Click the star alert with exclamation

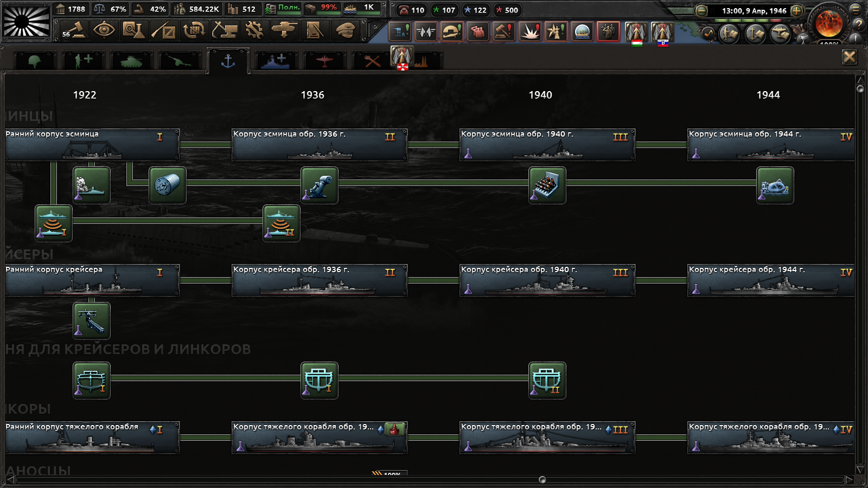(x=556, y=31)
